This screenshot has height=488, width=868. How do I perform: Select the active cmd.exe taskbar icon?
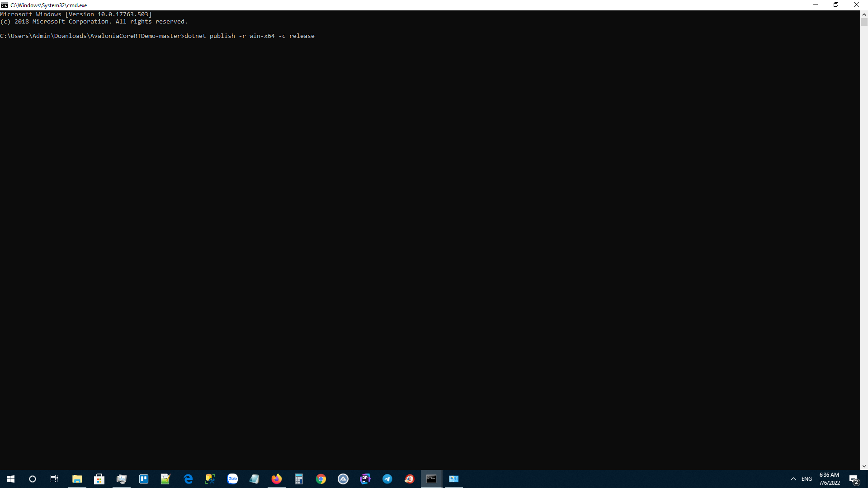(431, 479)
